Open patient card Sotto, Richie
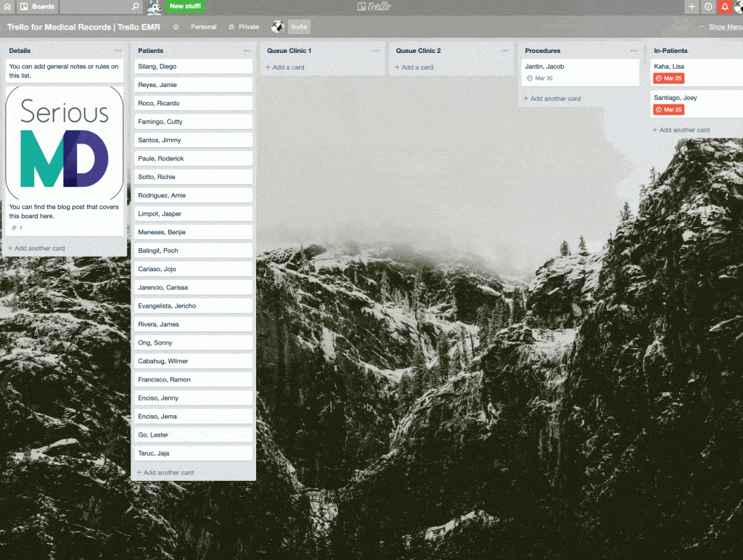 coord(193,177)
